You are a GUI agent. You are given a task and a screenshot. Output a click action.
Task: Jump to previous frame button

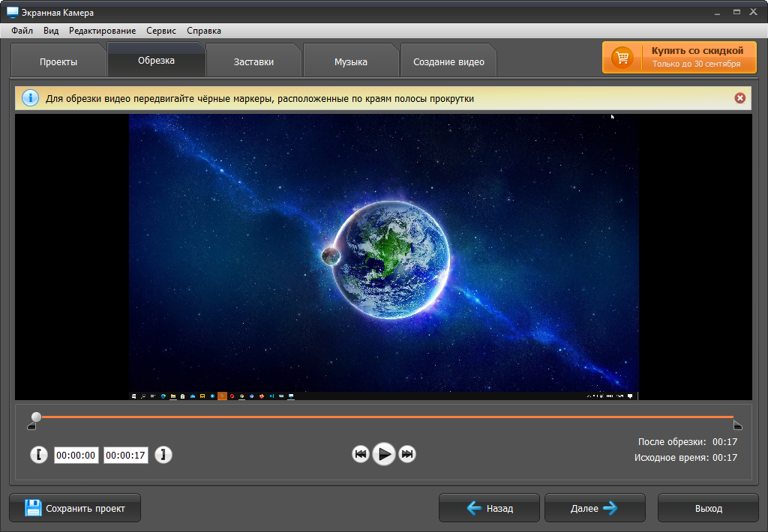(x=361, y=454)
